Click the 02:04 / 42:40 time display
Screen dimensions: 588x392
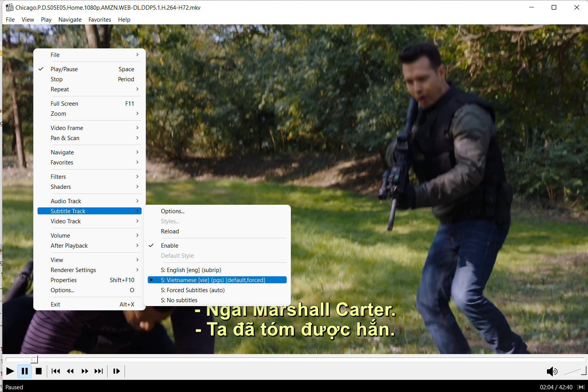click(x=556, y=387)
